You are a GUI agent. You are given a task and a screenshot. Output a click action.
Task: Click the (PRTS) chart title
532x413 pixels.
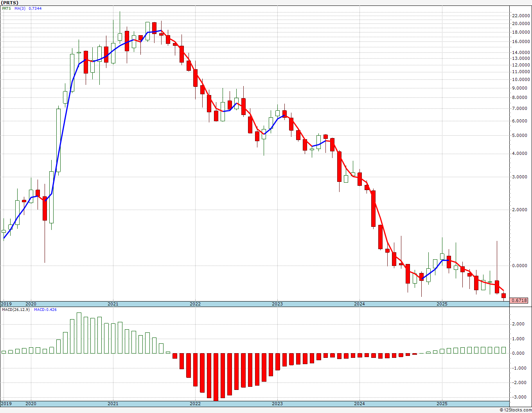coord(10,3)
